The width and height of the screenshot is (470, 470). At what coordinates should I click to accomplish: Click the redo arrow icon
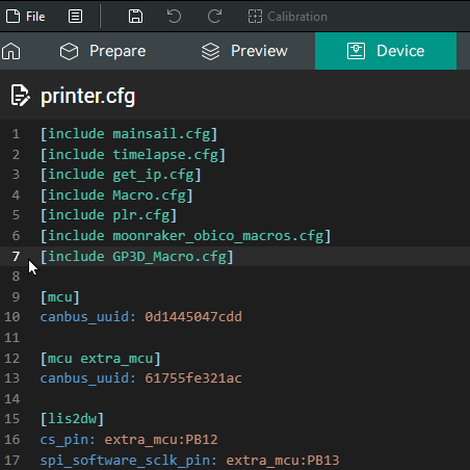click(x=215, y=16)
